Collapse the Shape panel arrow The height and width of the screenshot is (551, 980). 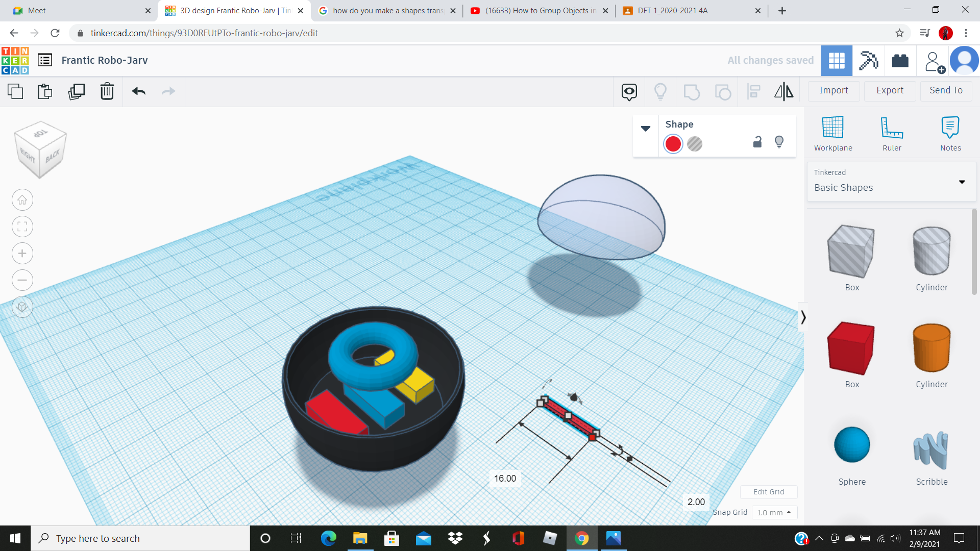[646, 129]
